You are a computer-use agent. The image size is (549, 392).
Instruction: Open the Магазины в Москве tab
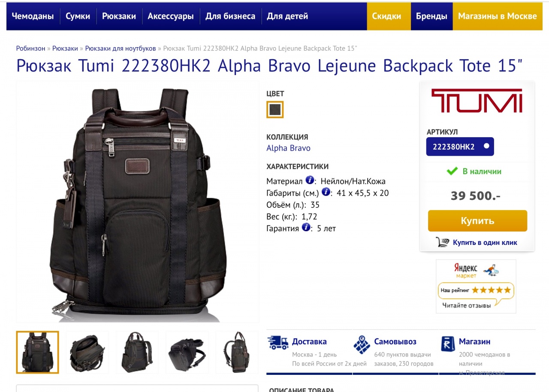pyautogui.click(x=498, y=16)
